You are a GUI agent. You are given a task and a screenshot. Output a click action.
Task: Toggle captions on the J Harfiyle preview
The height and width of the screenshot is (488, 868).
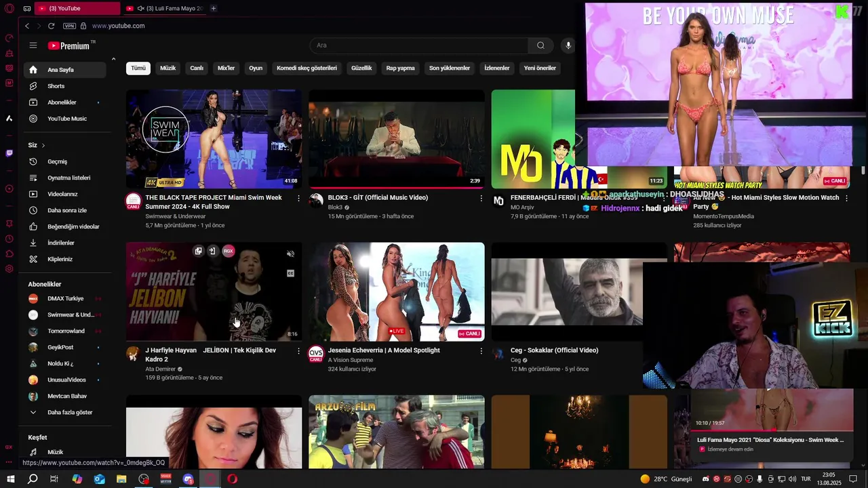(x=290, y=274)
